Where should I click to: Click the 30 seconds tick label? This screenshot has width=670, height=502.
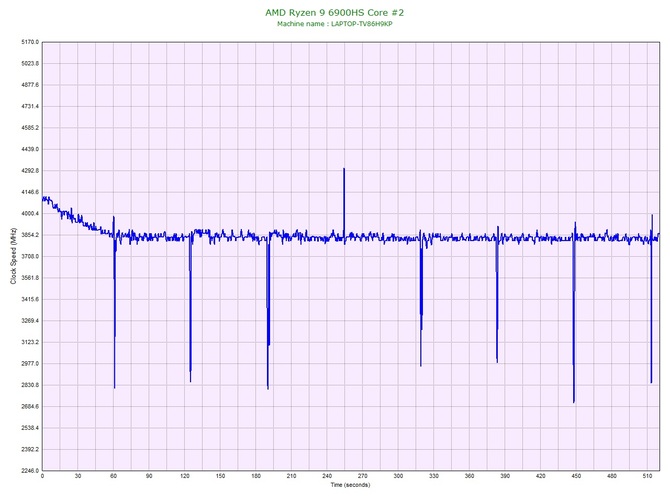point(78,476)
